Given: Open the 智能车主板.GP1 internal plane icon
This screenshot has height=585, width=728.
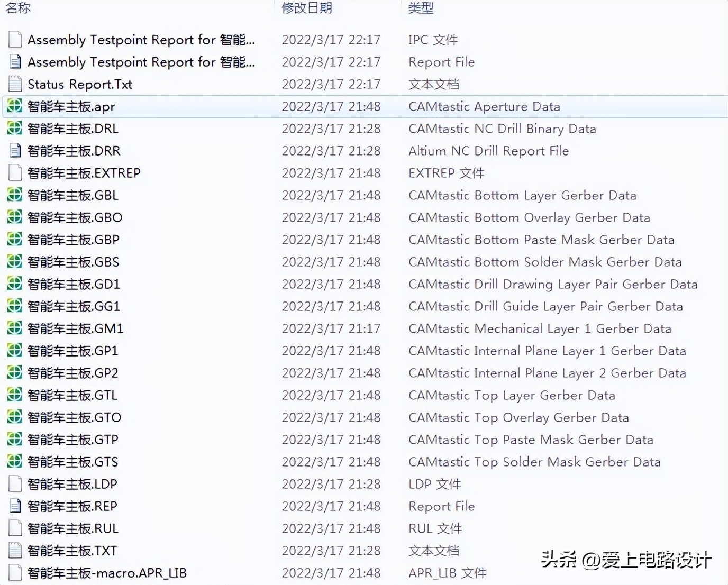Looking at the screenshot, I should (15, 351).
